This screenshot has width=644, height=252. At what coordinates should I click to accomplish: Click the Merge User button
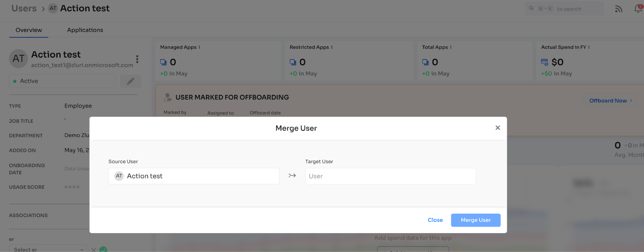(x=476, y=220)
